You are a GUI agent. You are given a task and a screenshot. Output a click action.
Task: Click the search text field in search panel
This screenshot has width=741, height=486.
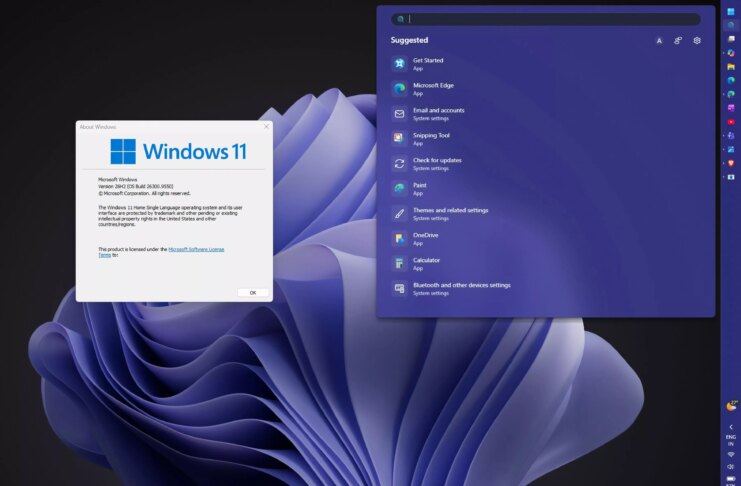pos(546,19)
